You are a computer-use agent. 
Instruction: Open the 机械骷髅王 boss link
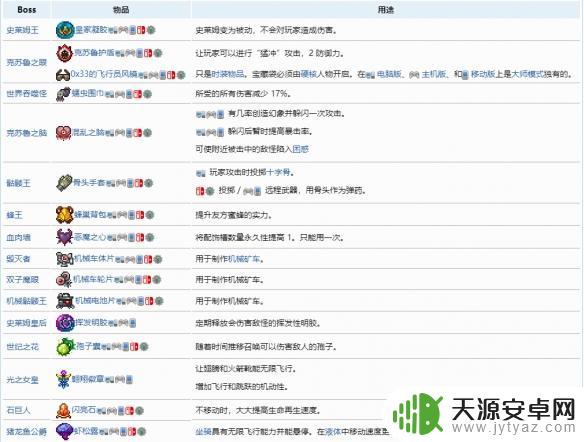click(x=26, y=301)
